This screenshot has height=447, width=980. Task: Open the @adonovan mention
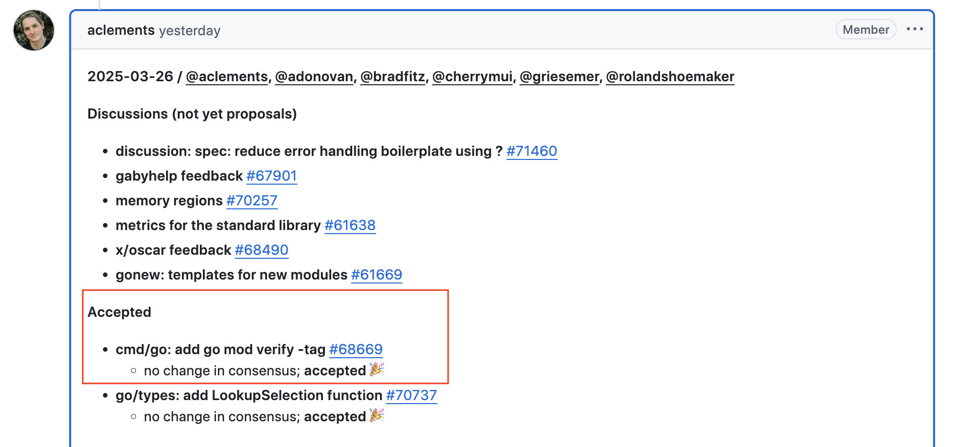(314, 77)
